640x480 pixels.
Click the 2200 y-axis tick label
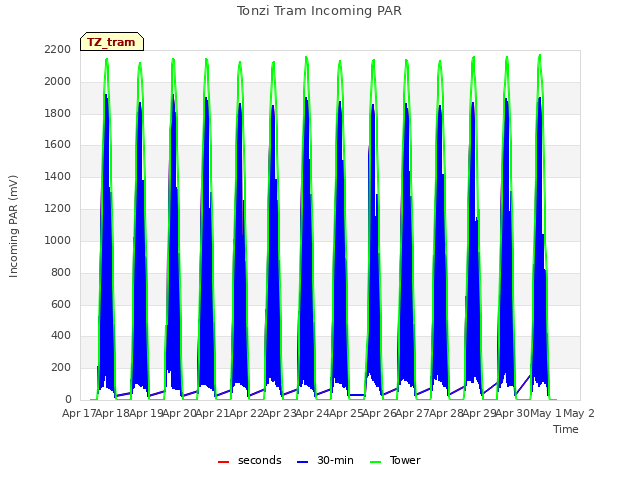pyautogui.click(x=58, y=49)
